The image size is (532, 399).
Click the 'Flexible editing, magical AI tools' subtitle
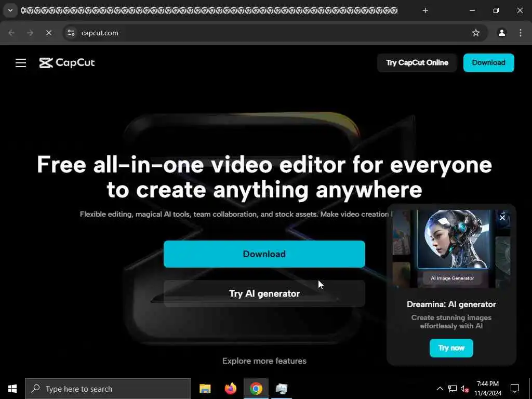[236, 215]
